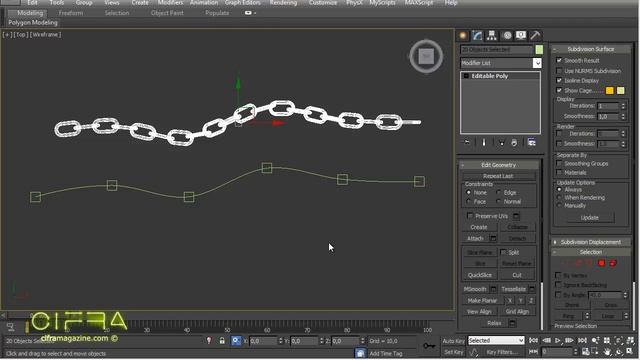Select Edge constraint radio button
Screen dimensions: 640x360
pyautogui.click(x=499, y=192)
